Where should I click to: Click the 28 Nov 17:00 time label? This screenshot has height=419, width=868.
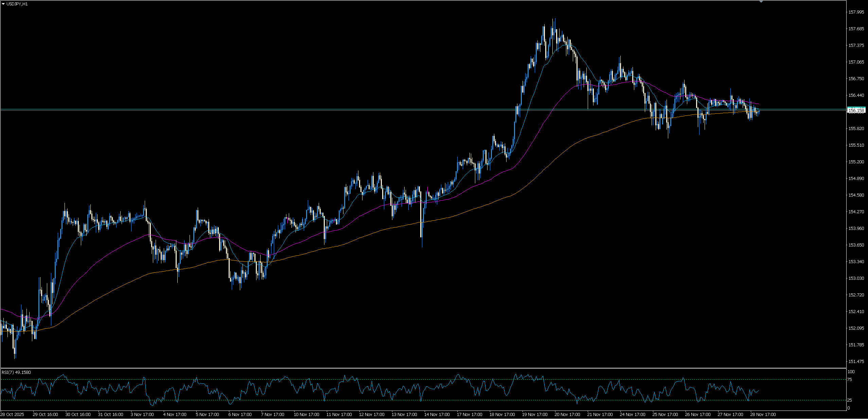763,415
